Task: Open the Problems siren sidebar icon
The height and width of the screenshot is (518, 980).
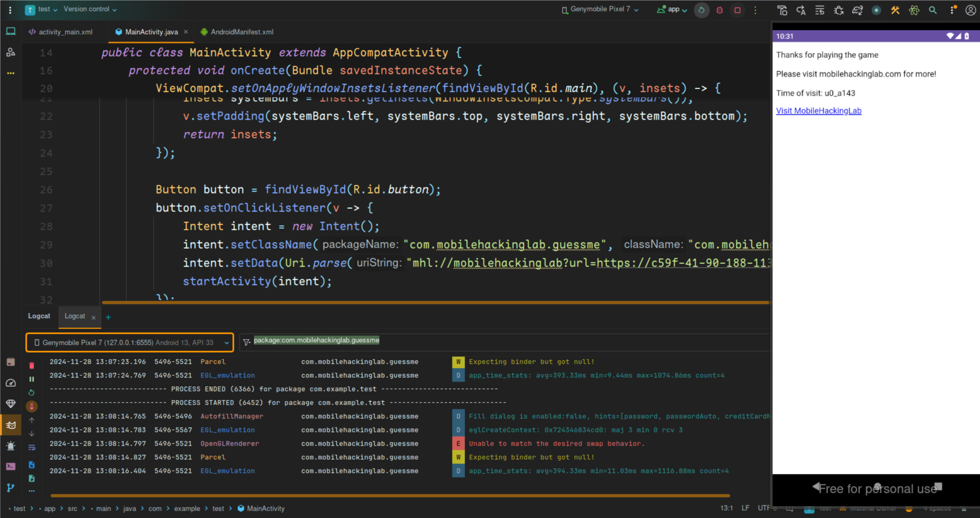Action: (x=10, y=446)
